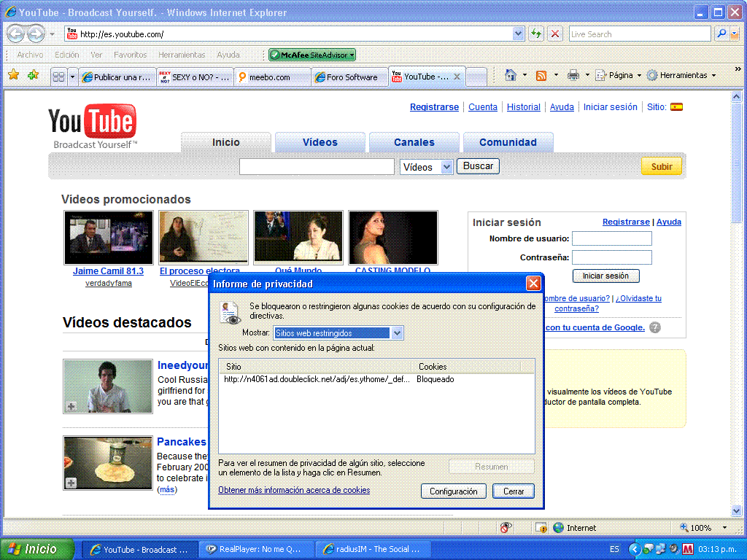Expand hidden system tray icons arrow
The height and width of the screenshot is (560, 747).
[634, 549]
